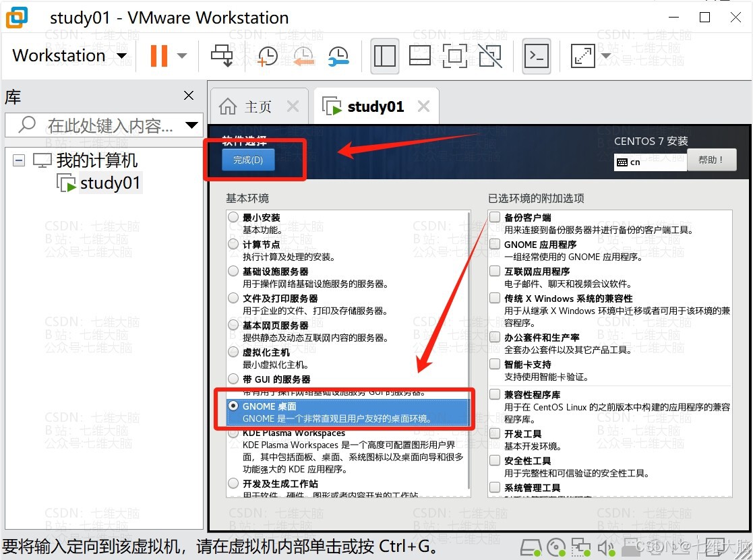Close the study01 tab
The width and height of the screenshot is (753, 560).
click(423, 106)
